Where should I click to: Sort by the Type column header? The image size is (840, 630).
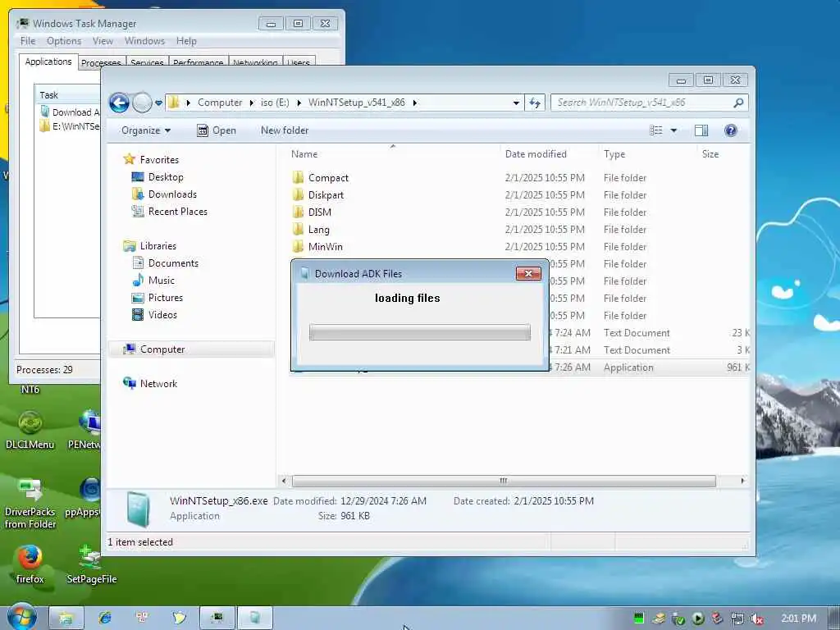point(614,154)
